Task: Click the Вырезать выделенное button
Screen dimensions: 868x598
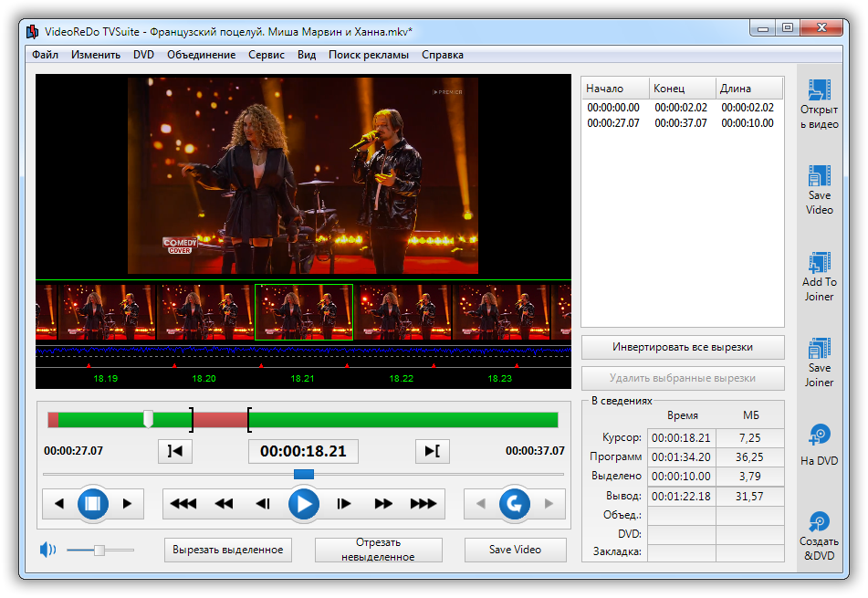Action: pos(228,550)
